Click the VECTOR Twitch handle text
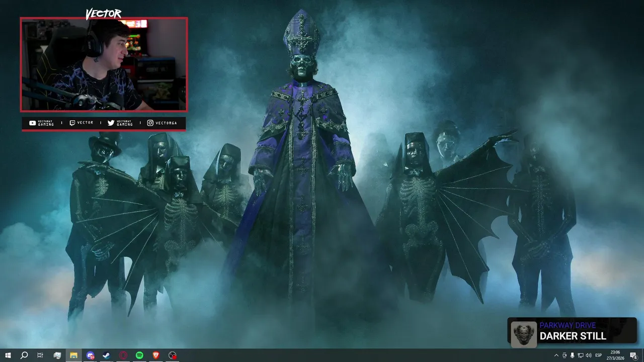 tap(85, 123)
